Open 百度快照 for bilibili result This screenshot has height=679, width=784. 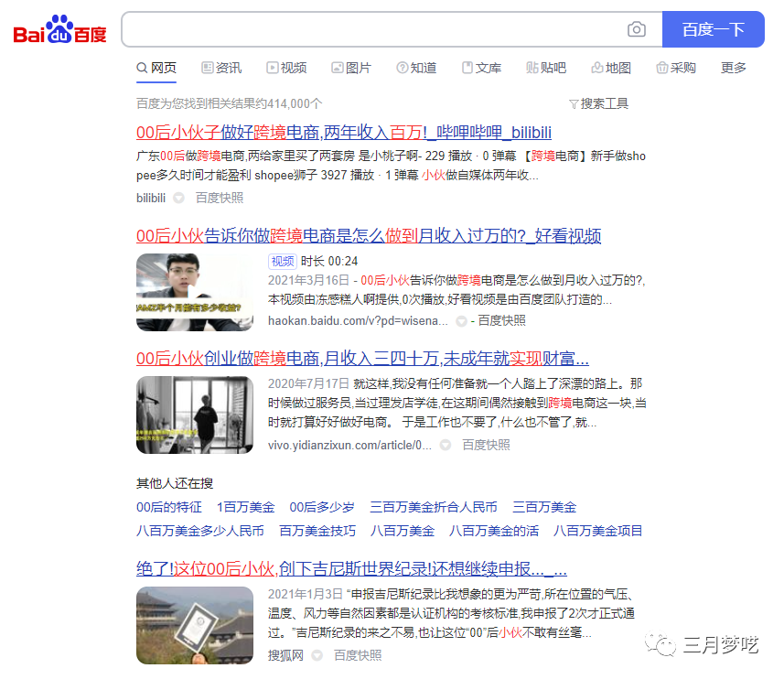click(220, 198)
